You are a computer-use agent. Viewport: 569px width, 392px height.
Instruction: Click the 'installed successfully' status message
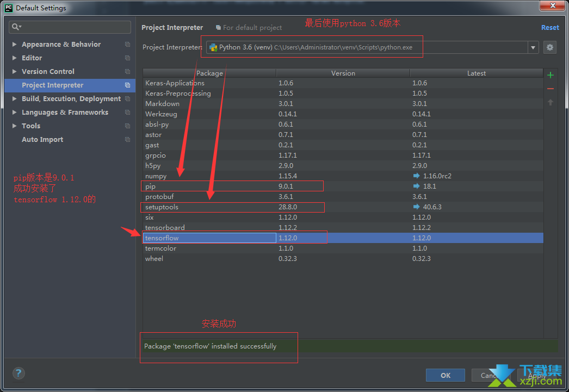[x=210, y=346]
